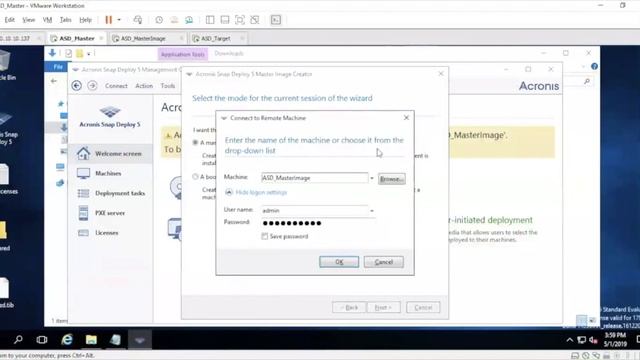
Task: Open the Tools menu in Acronis
Action: (x=168, y=86)
